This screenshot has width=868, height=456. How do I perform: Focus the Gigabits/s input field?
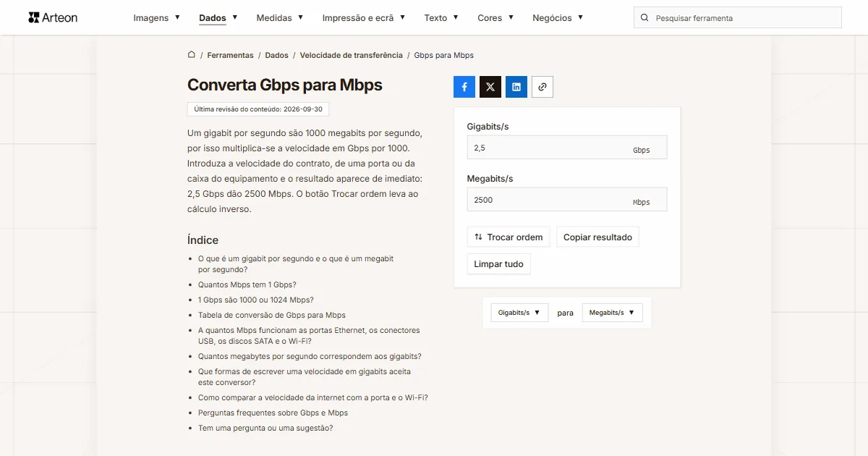pos(567,148)
